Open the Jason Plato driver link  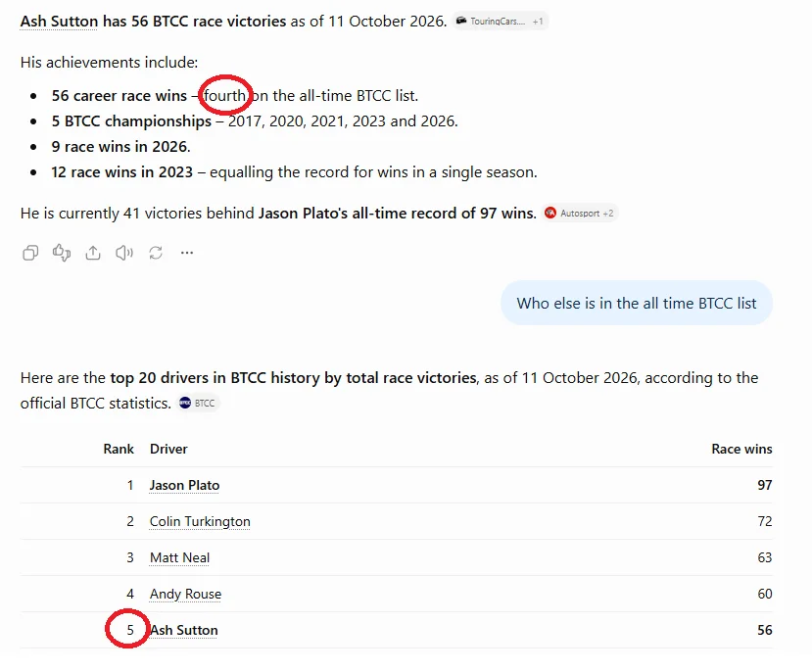pos(184,485)
